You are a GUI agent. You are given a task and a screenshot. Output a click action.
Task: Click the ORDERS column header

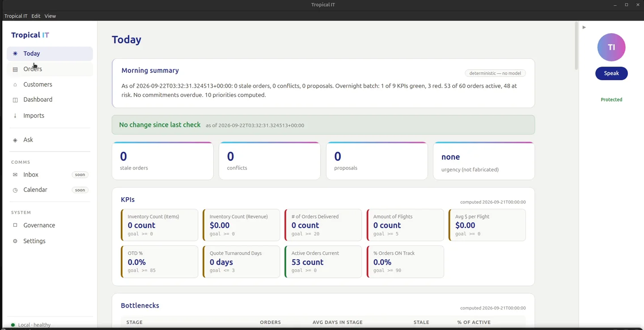[271, 322]
